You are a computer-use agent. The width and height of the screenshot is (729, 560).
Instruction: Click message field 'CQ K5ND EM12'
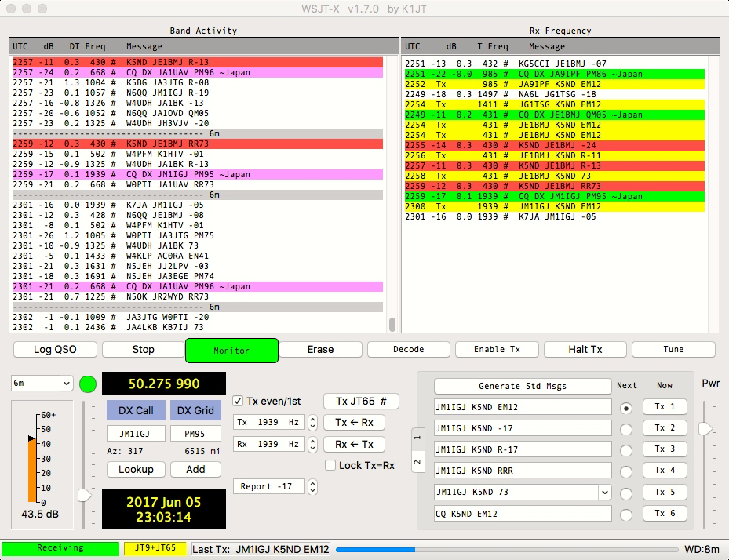[x=523, y=514]
